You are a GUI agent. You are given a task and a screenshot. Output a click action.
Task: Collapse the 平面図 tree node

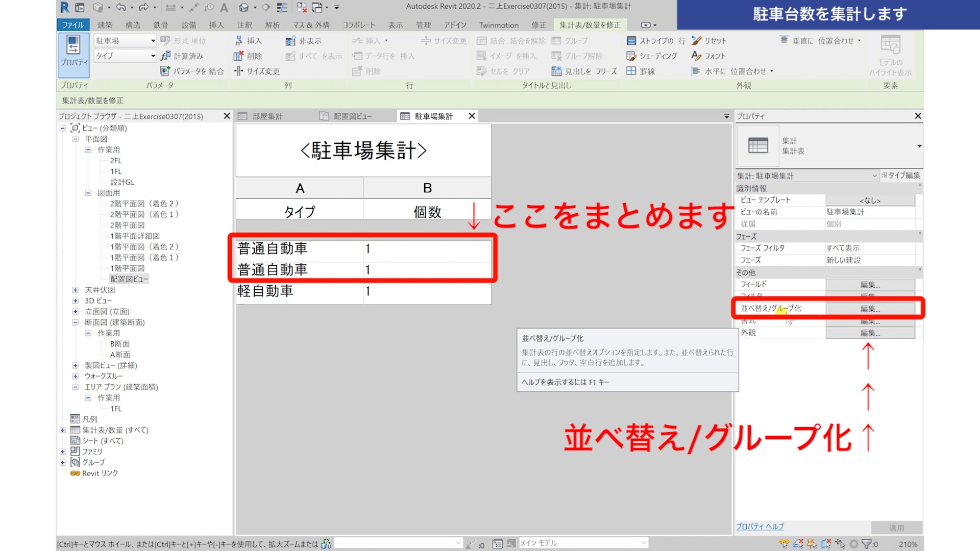pyautogui.click(x=76, y=139)
